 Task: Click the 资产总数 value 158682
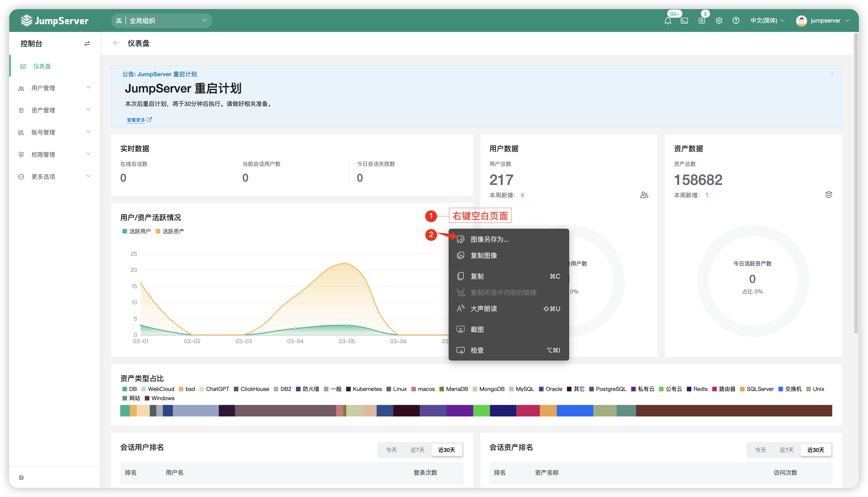(698, 180)
